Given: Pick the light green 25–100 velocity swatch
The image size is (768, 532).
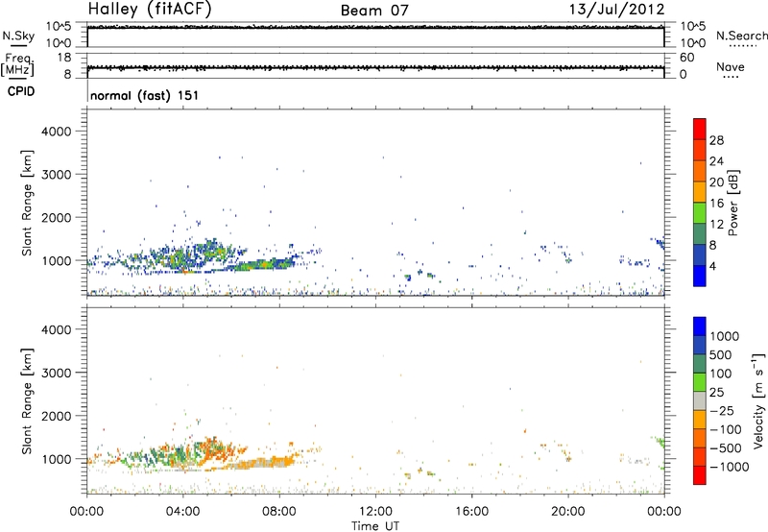Looking at the screenshot, I should (x=700, y=382).
